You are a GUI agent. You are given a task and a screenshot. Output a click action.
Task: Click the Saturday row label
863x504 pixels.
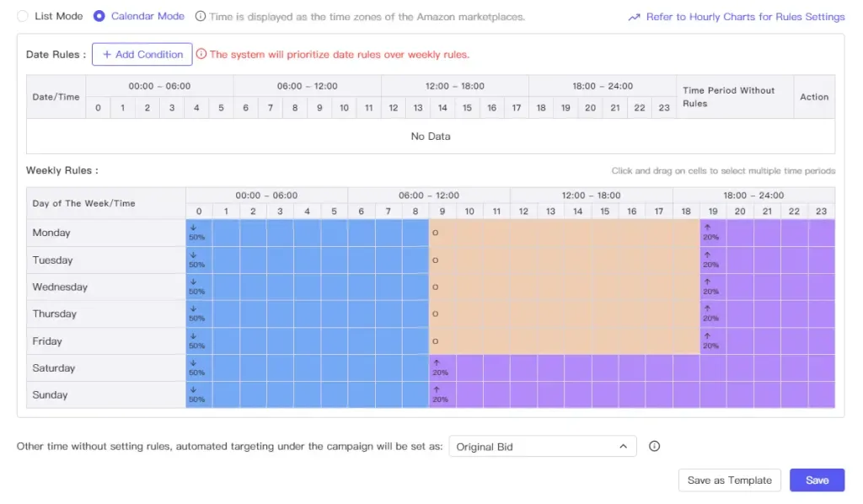click(53, 368)
